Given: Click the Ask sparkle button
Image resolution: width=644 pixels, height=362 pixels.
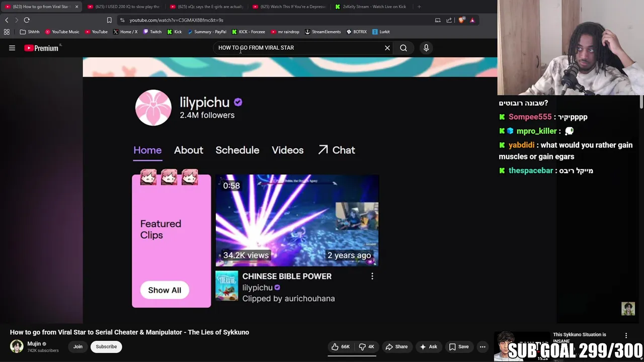Looking at the screenshot, I should tap(429, 346).
